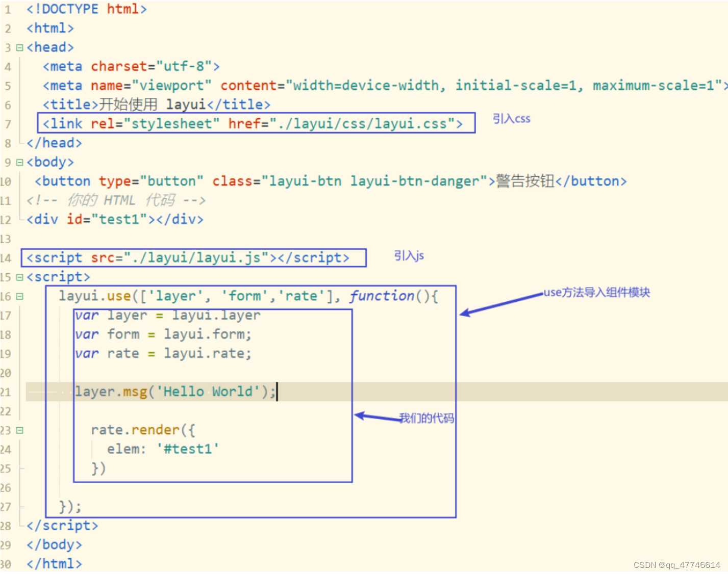Click the 'var layer = layui.layer' line
The height and width of the screenshot is (574, 728).
[167, 316]
